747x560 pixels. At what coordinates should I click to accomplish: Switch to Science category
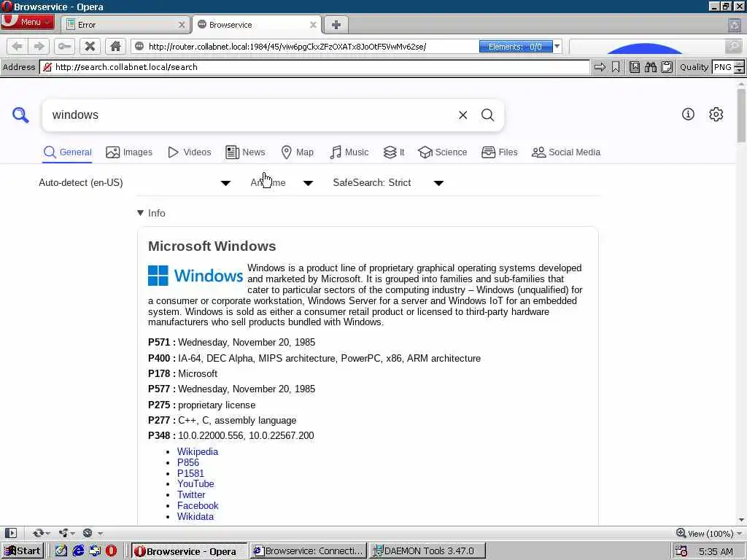pyautogui.click(x=443, y=152)
